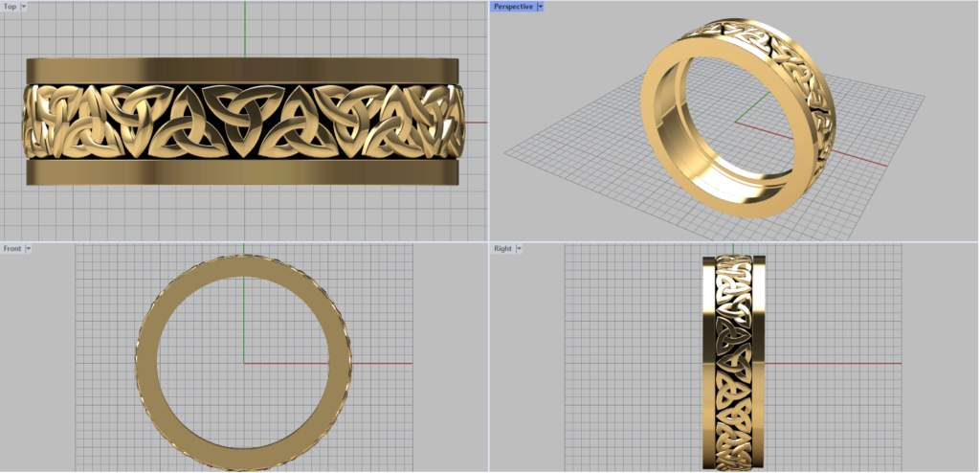This screenshot has height=473, width=980.
Task: Expand the Perspective viewport dropdown menu arrow
Action: pos(540,6)
